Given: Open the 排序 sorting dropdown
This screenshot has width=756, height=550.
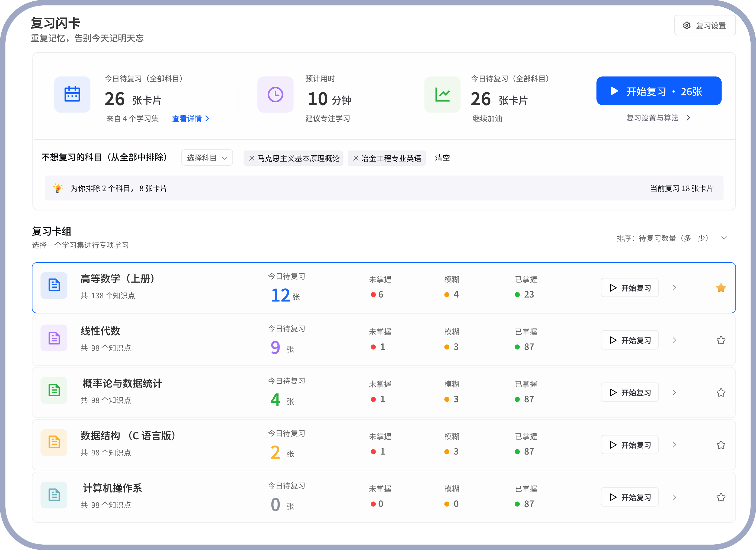Looking at the screenshot, I should point(671,238).
